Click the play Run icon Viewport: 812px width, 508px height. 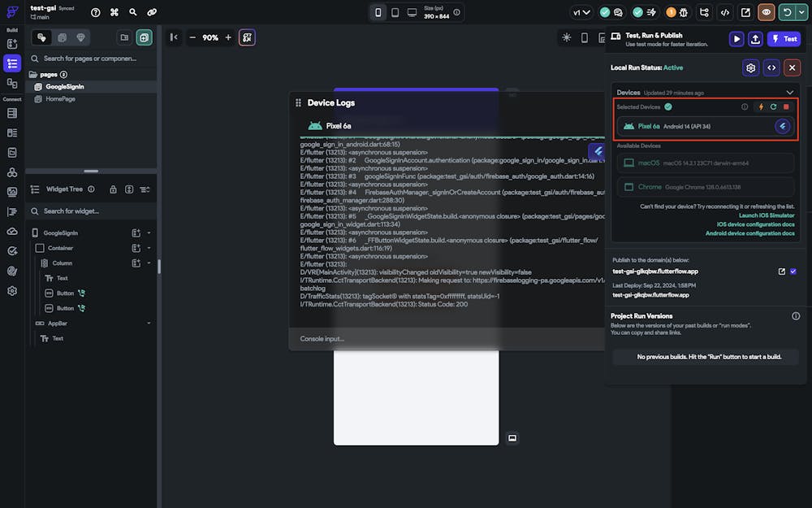[736, 39]
